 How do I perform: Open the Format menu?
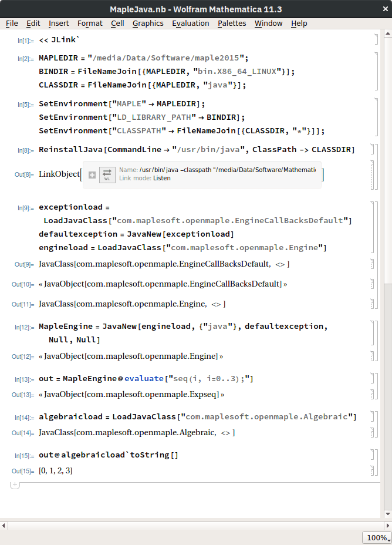coord(90,23)
